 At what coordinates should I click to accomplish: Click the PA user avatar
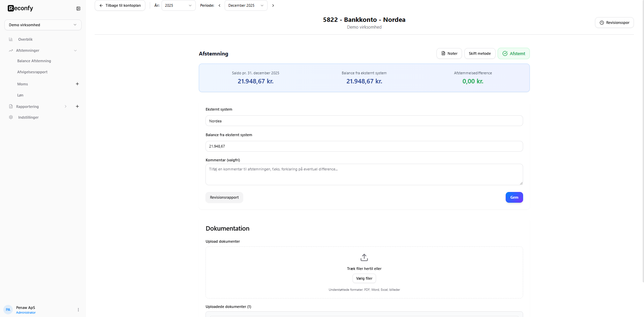tap(8, 310)
